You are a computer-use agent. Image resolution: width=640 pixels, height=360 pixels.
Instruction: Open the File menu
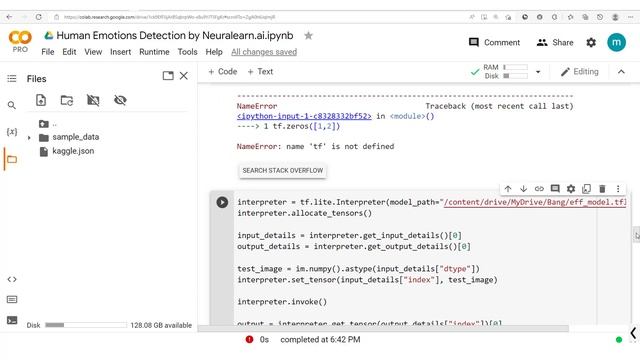click(48, 52)
